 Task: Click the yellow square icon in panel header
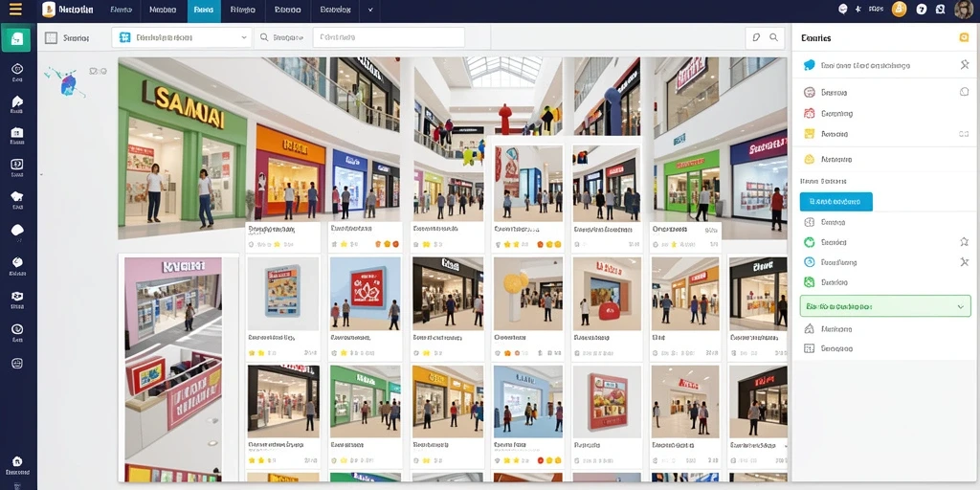pos(964,37)
